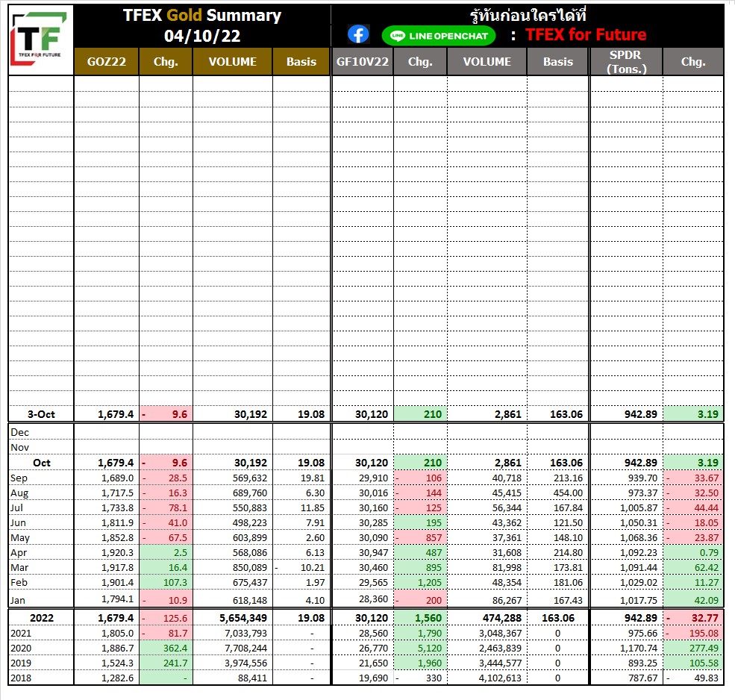
Task: Click the '2020' year row label
Action: pos(21,649)
